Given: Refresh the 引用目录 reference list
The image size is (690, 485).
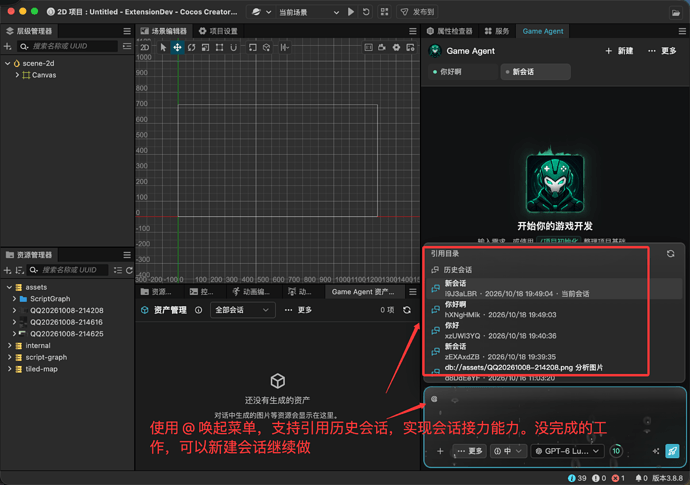Looking at the screenshot, I should 670,254.
